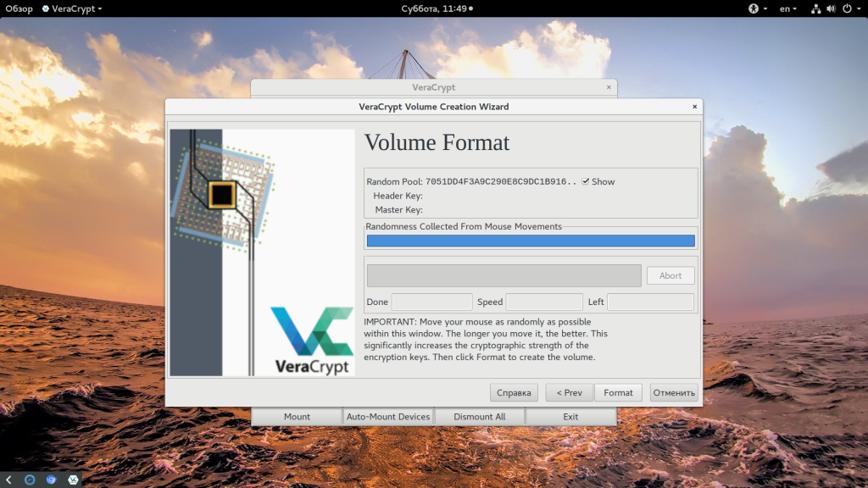Click the blue camera tray icon
This screenshot has width=868, height=488.
click(x=52, y=480)
